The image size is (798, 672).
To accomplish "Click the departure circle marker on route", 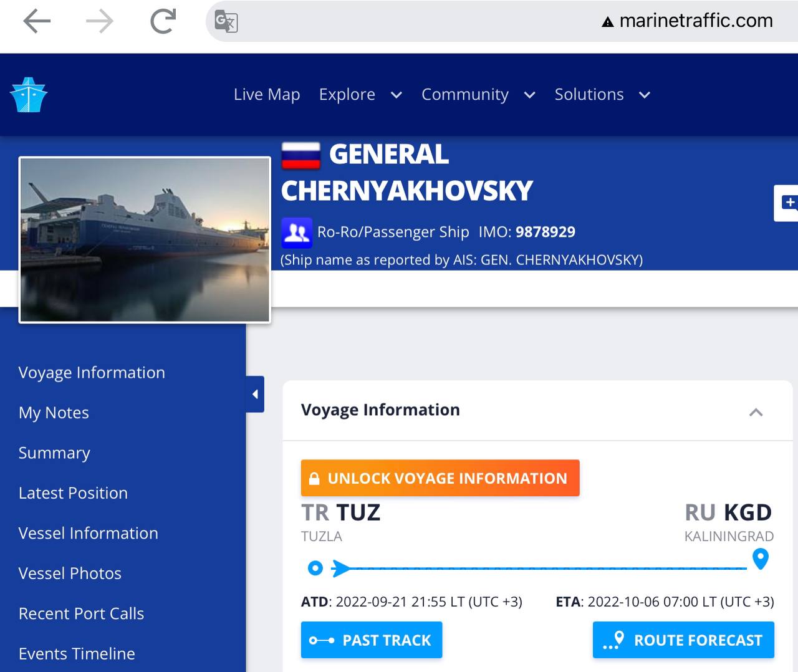I will pos(315,568).
